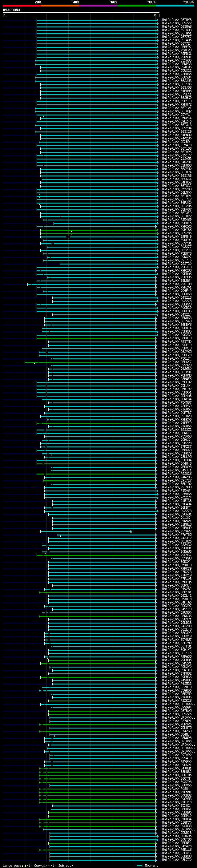Viewport: 197px width, 868px height.
Task: Select hit label UniRef100_P40282
Action: [x=177, y=589]
